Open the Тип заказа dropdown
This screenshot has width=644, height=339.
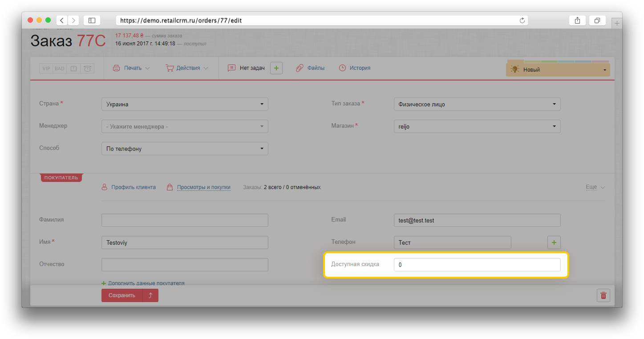pos(477,104)
